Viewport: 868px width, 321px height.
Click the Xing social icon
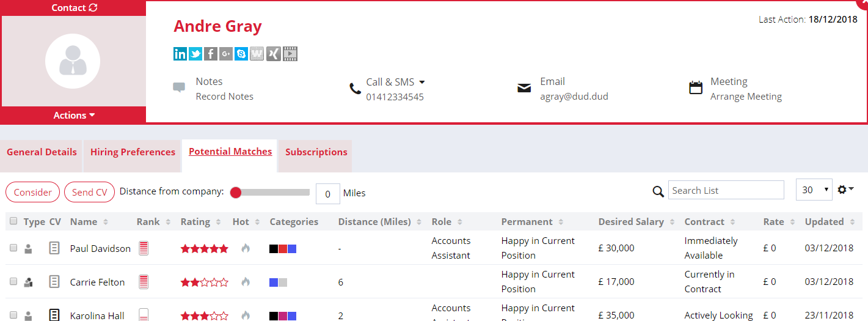click(274, 54)
